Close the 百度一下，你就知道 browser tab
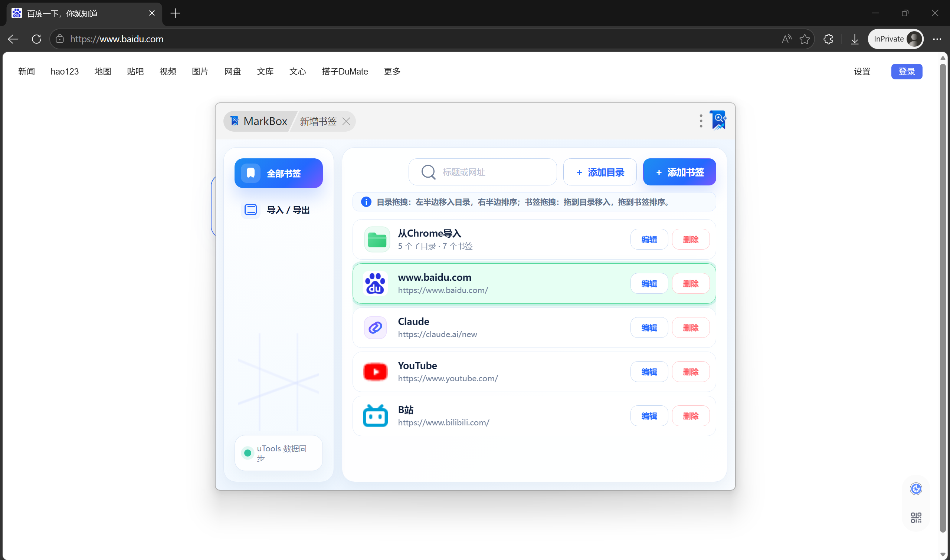This screenshot has height=560, width=950. click(x=152, y=13)
